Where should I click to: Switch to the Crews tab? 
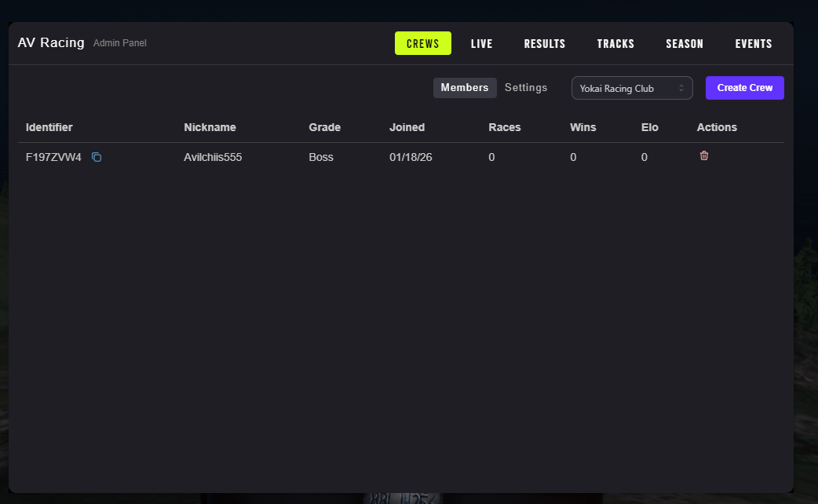click(x=422, y=44)
